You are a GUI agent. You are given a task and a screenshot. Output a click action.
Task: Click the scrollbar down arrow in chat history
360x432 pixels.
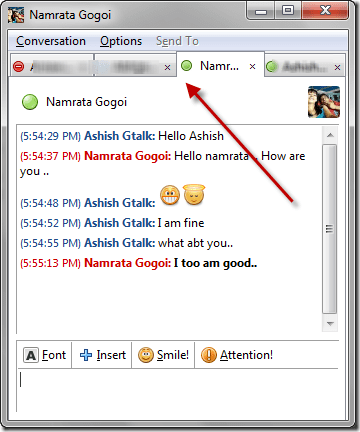tap(330, 324)
